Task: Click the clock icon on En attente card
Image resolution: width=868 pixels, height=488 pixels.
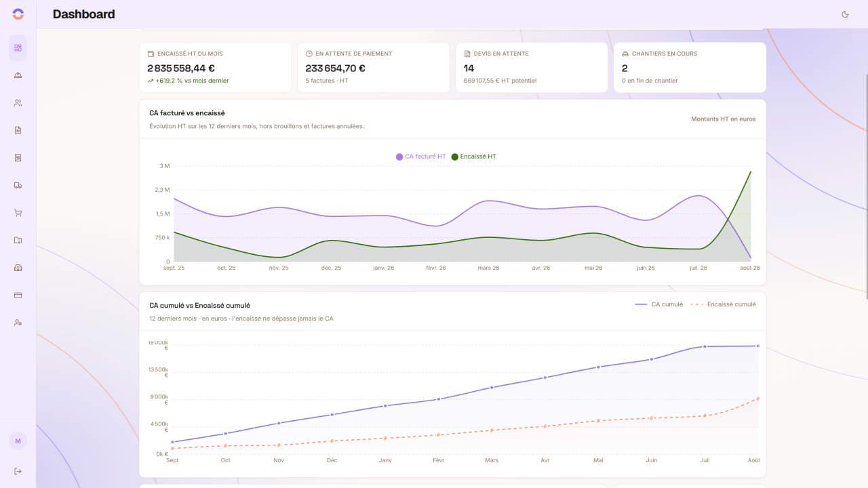Action: click(309, 54)
